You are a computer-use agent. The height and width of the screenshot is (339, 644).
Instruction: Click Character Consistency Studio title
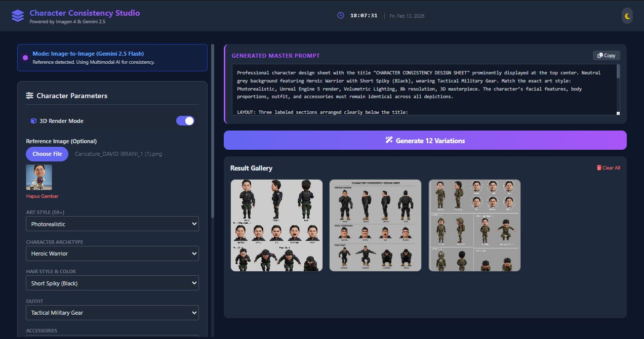(85, 13)
